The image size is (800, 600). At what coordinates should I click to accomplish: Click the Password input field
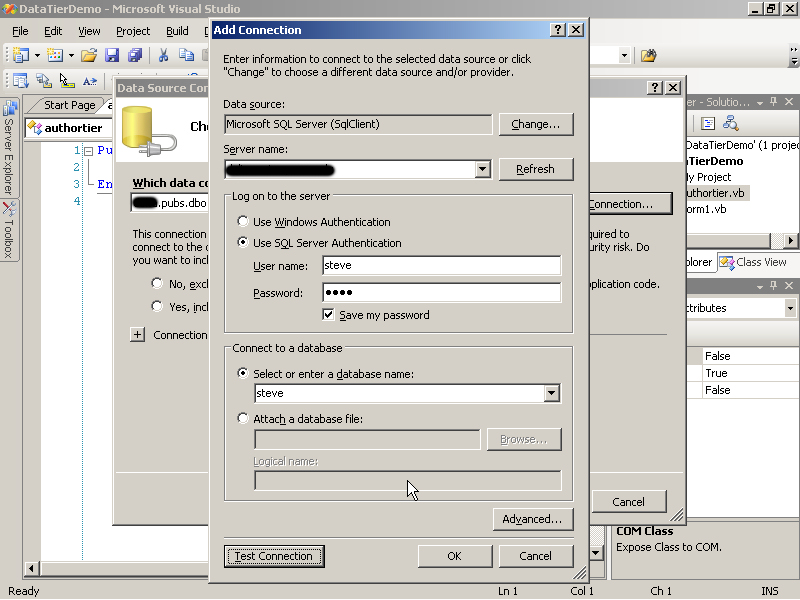[x=442, y=292]
